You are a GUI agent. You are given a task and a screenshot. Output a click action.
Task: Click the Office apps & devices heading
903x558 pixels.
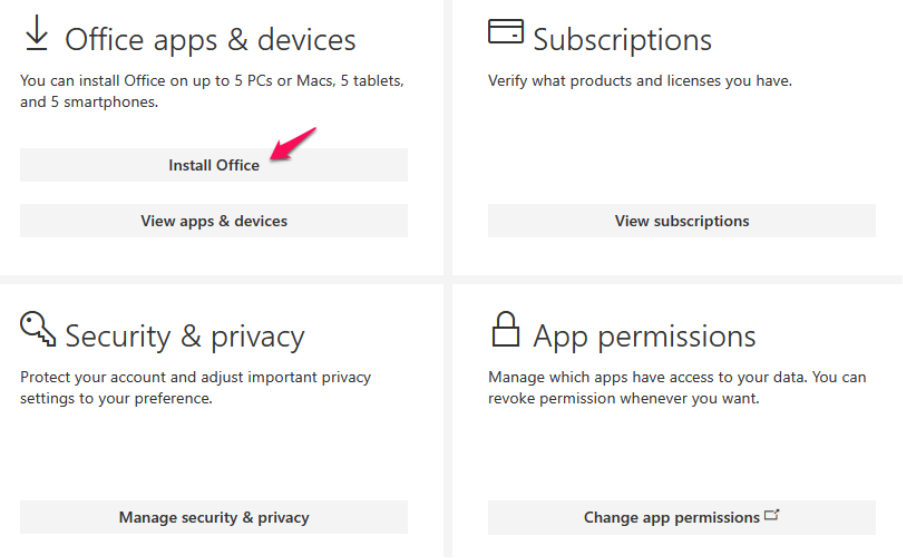210,40
